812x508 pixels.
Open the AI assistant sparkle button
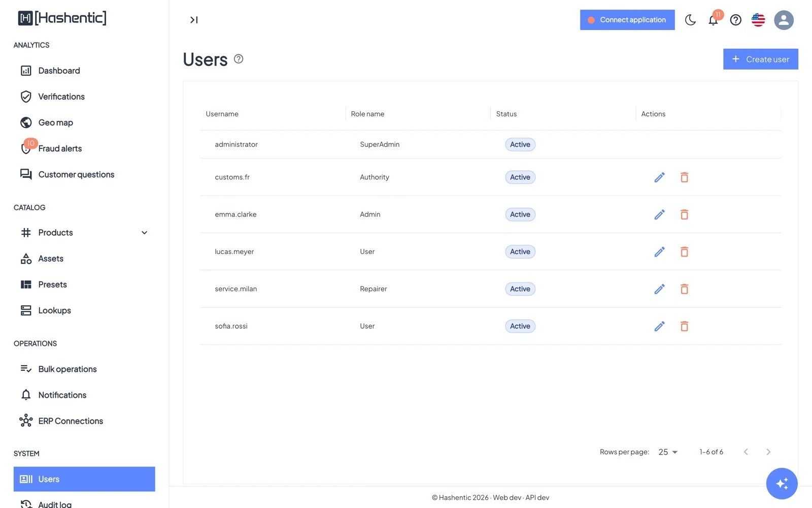782,484
